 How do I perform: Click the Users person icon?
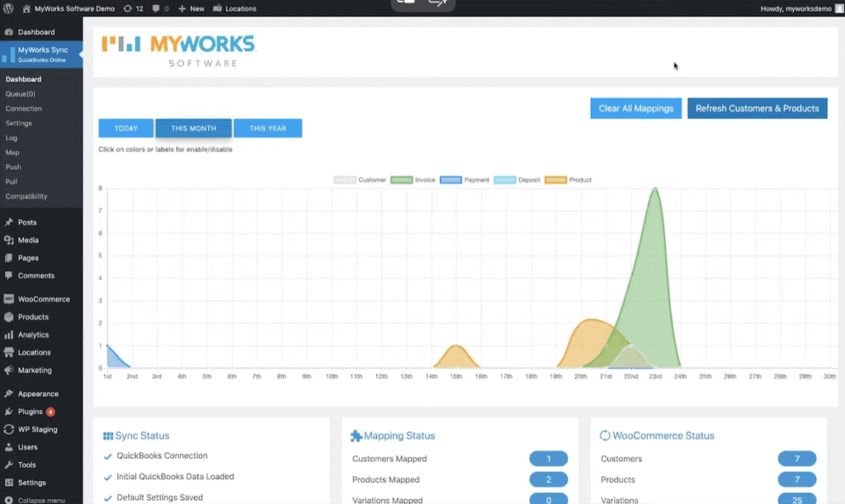(x=8, y=447)
